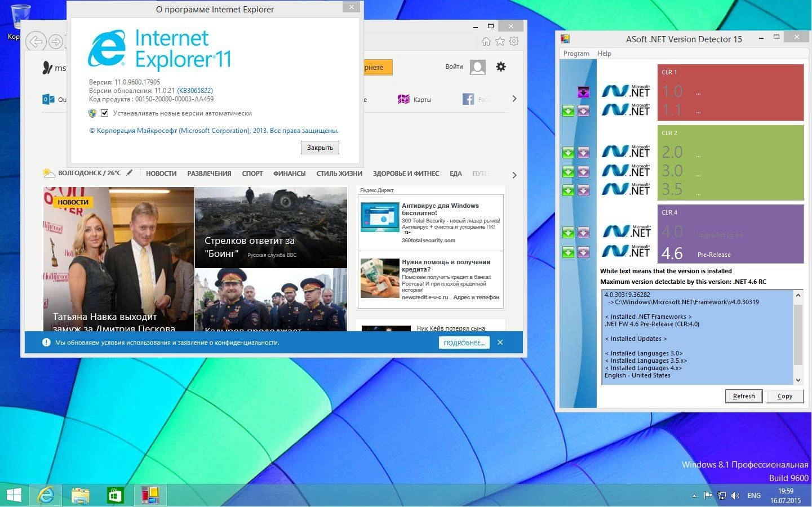Click the MSN user avatar icon
Screen dimensions: 812x507
[x=478, y=67]
